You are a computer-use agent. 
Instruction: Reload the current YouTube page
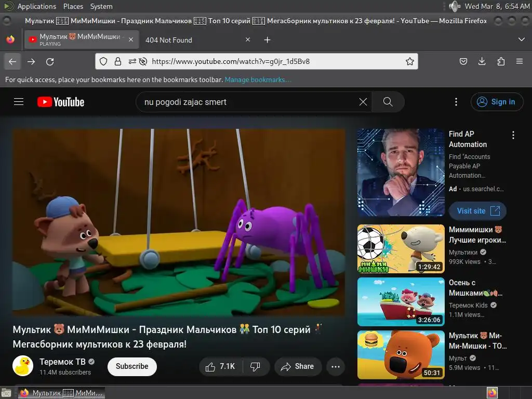(x=50, y=61)
